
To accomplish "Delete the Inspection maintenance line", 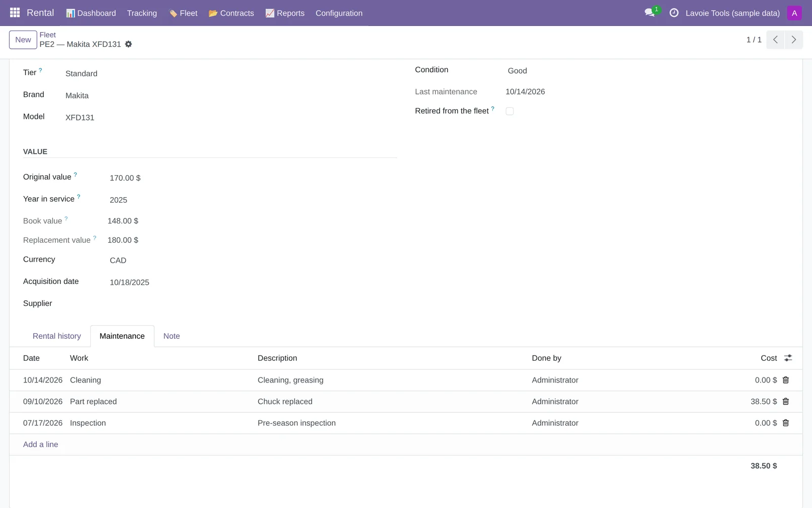I will pyautogui.click(x=786, y=423).
